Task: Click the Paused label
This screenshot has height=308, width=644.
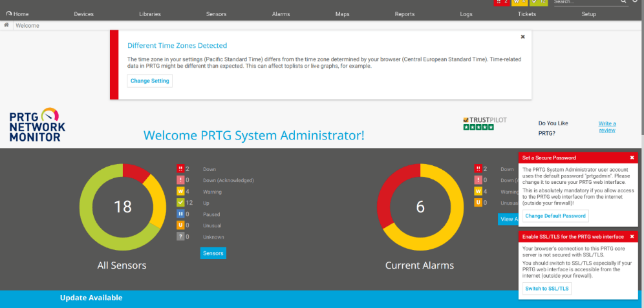Action: click(x=211, y=214)
